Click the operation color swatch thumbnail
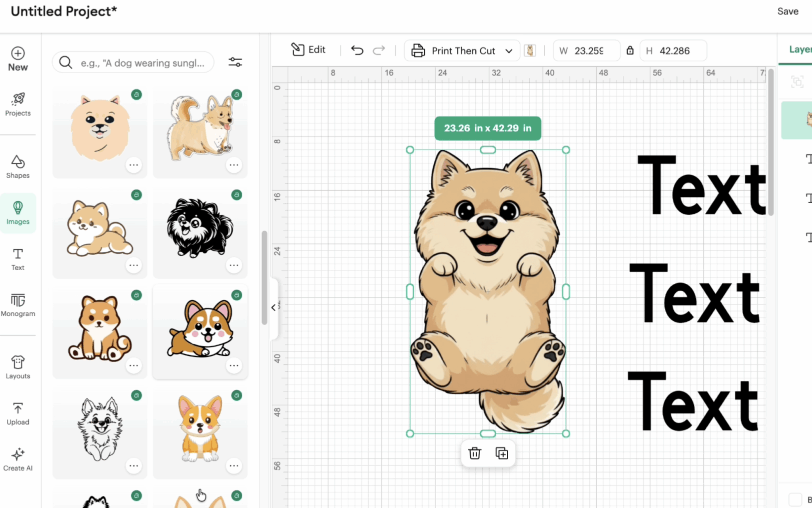Image resolution: width=812 pixels, height=508 pixels. click(530, 50)
